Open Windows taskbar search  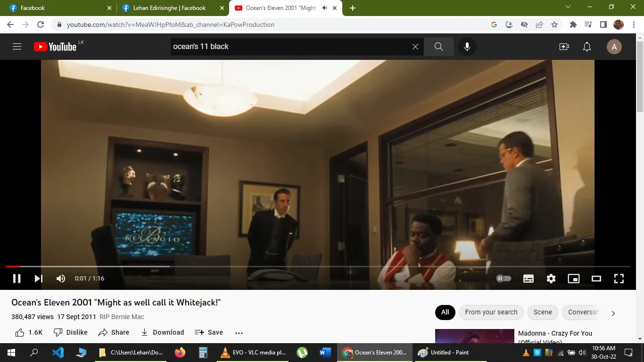[x=34, y=353]
